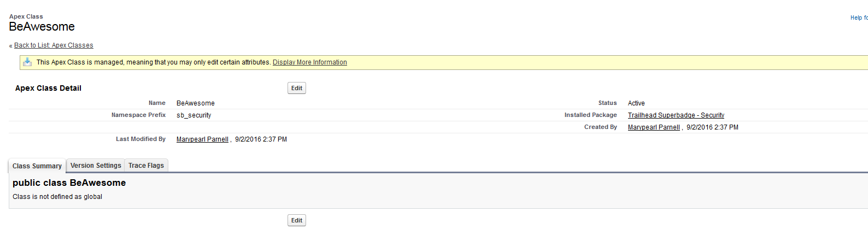Open Marypearl Parnell in Last Modified By row
868x229 pixels.
(x=202, y=139)
